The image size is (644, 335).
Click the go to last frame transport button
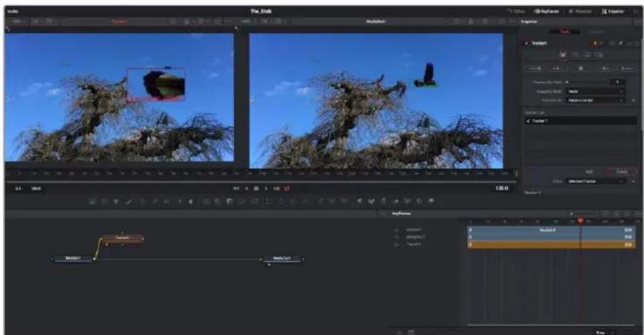click(x=276, y=188)
